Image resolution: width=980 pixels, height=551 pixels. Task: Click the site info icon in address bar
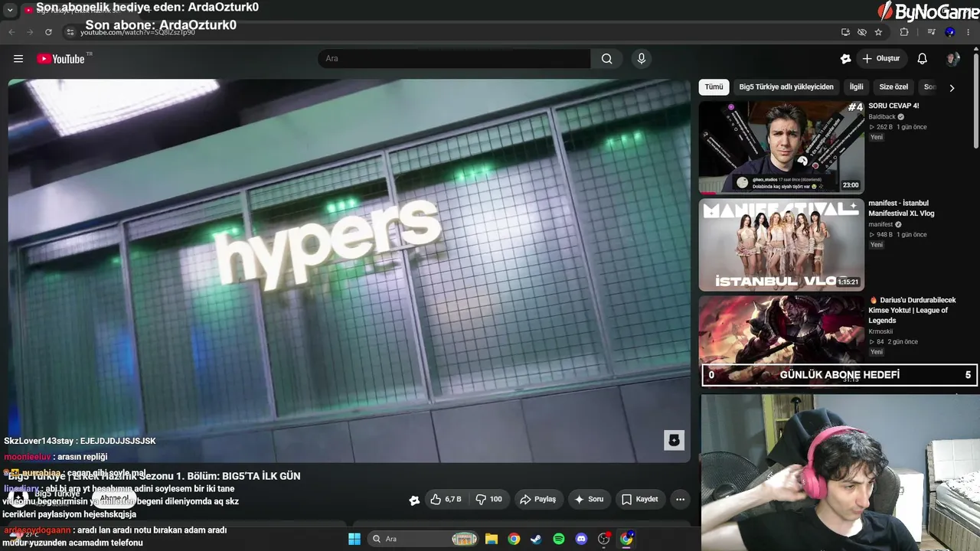click(x=70, y=32)
